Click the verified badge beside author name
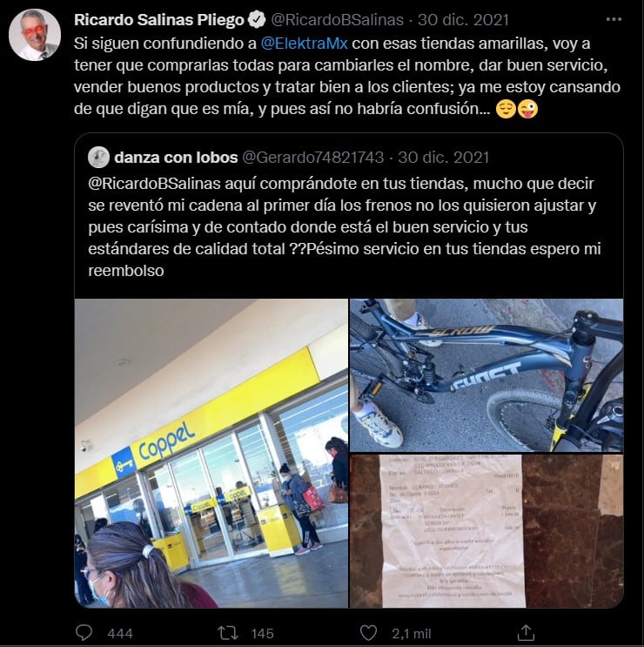644x647 pixels. click(258, 19)
